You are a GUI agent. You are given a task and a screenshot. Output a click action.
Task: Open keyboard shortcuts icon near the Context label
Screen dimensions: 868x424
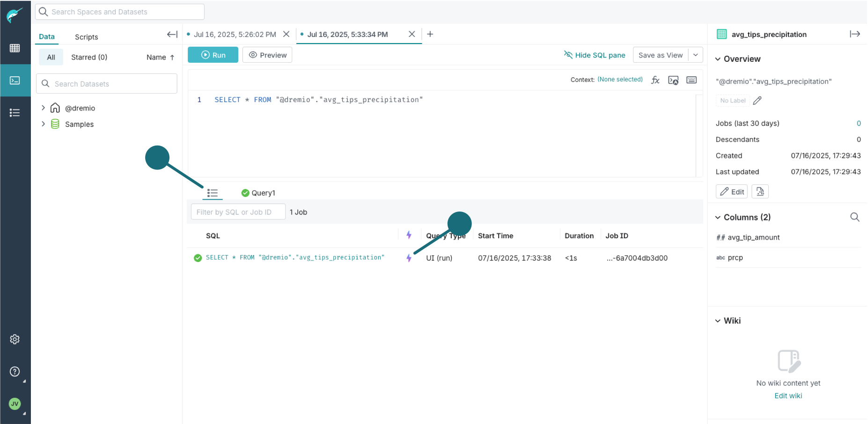point(691,80)
